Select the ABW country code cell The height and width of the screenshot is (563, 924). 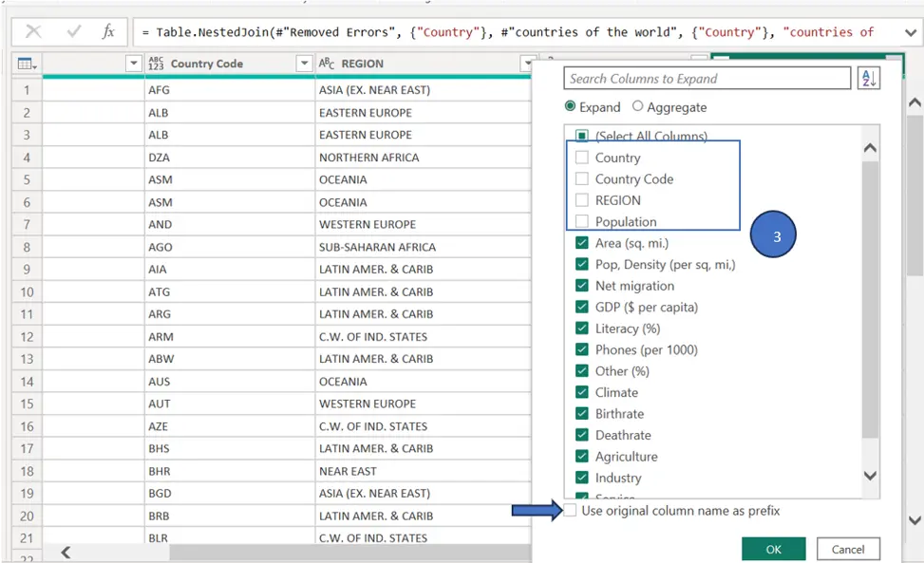coord(230,359)
